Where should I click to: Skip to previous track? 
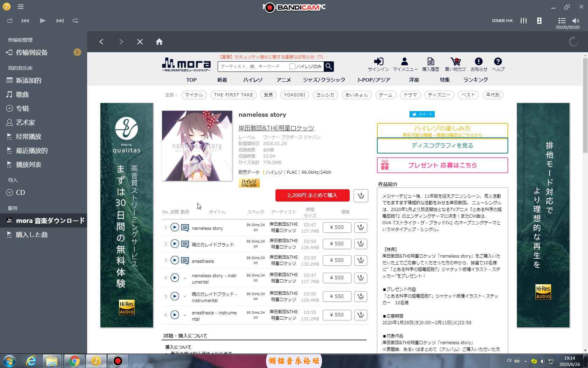coord(25,21)
